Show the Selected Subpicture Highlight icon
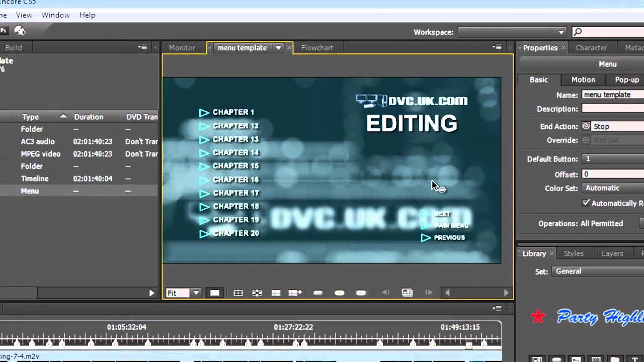 click(x=339, y=293)
